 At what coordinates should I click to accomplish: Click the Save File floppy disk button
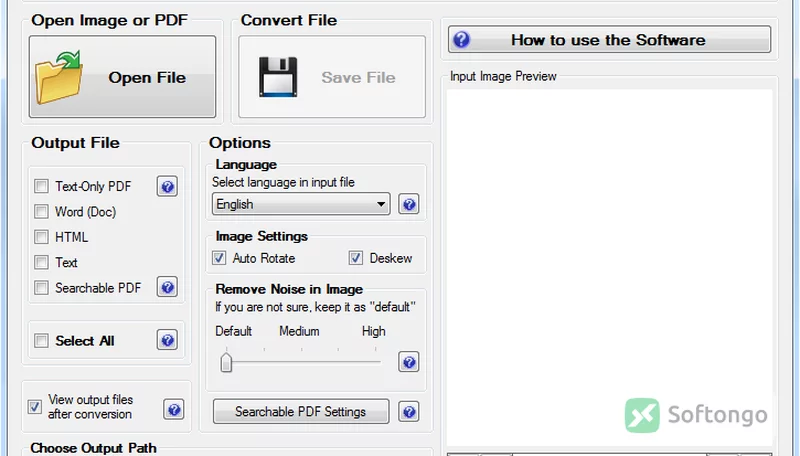[x=332, y=77]
